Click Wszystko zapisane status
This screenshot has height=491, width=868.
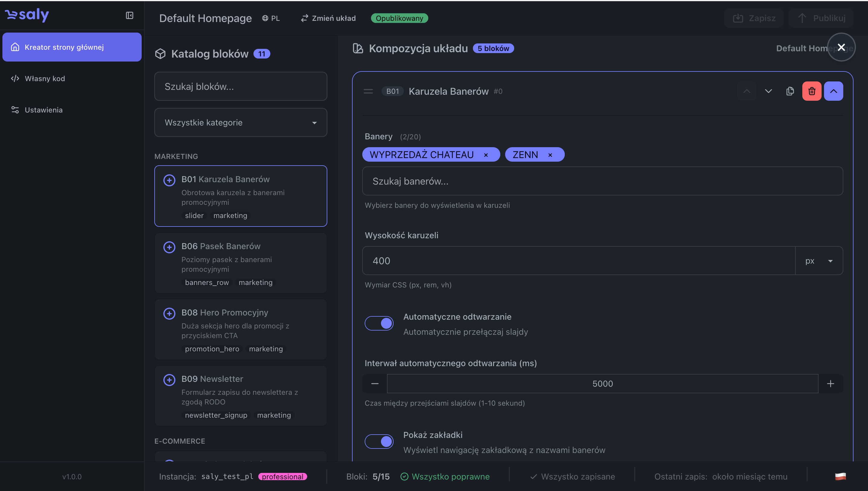(x=573, y=477)
